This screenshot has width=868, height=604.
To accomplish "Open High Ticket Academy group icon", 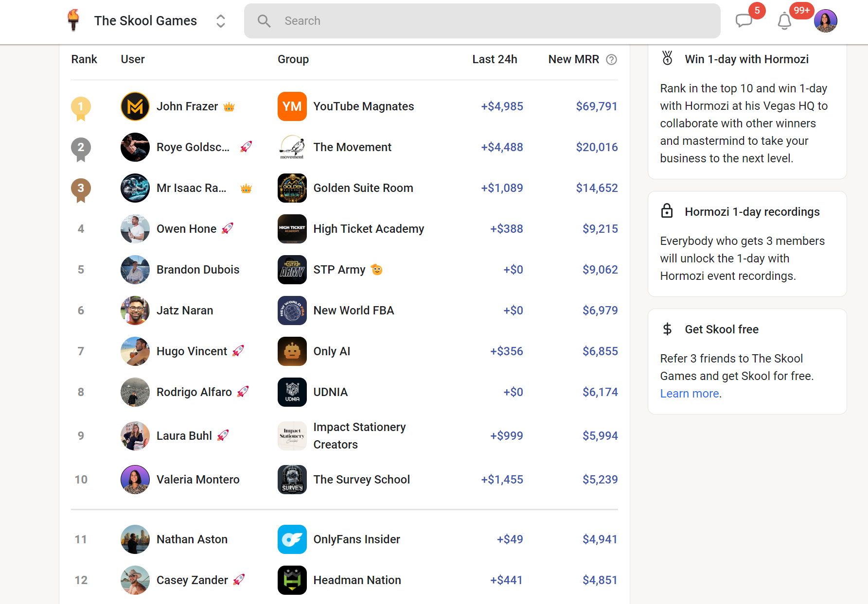I will coord(292,229).
